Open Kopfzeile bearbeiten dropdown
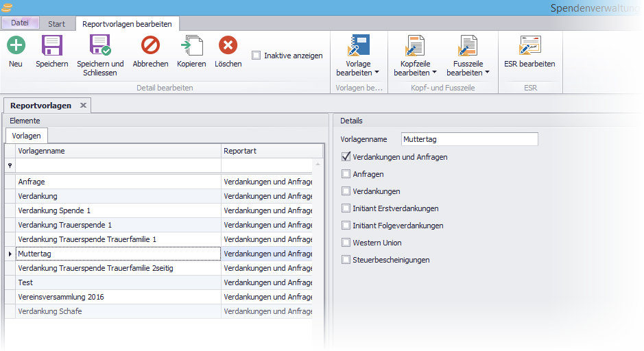 433,73
